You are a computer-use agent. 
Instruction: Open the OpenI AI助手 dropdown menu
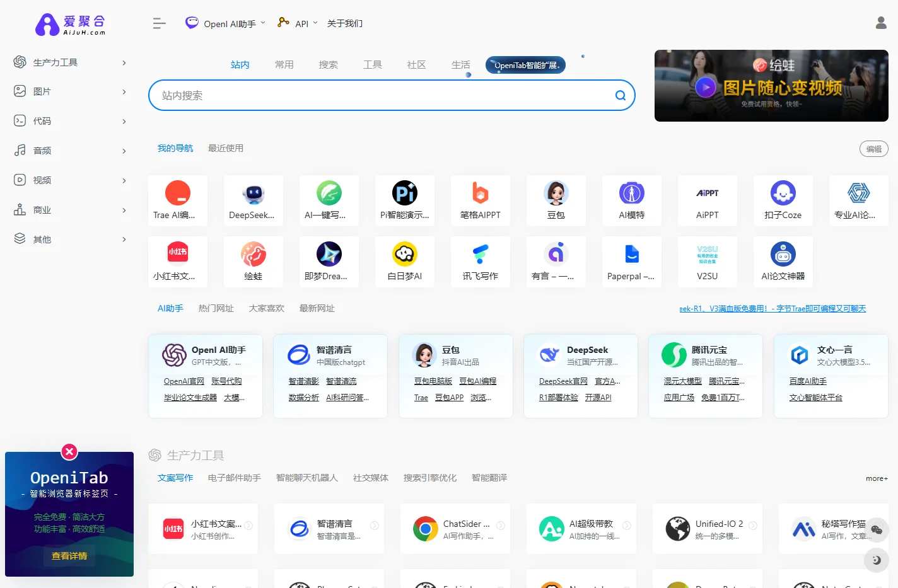225,23
